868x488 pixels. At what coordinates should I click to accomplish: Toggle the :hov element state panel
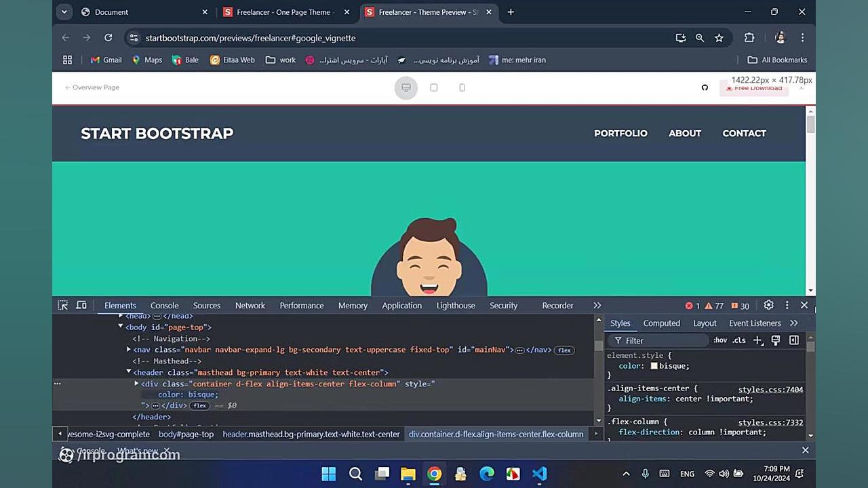coord(720,340)
